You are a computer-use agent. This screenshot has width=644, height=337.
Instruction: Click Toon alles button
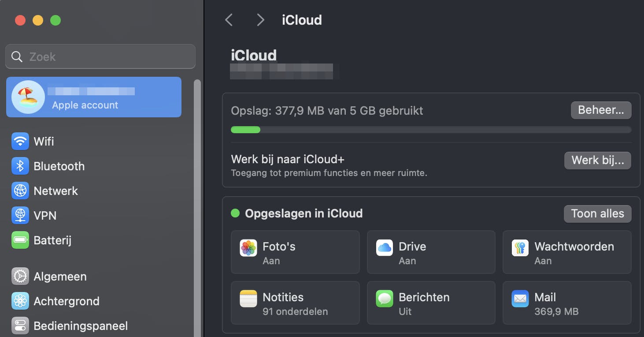(597, 214)
